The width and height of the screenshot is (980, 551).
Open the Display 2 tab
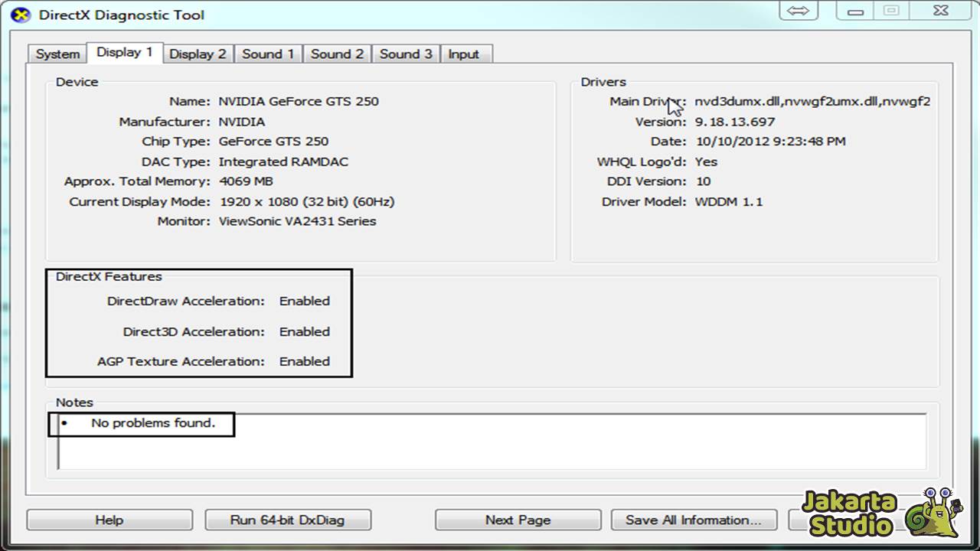pos(198,54)
